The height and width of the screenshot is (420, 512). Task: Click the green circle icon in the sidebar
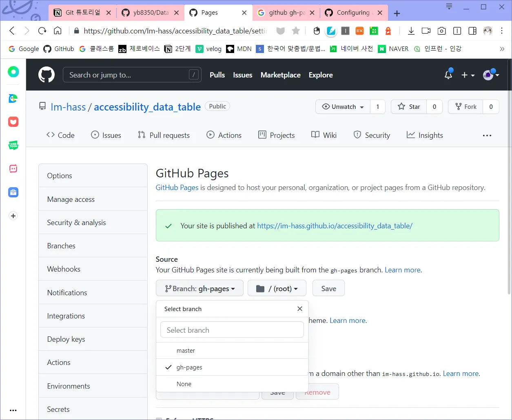[x=13, y=72]
